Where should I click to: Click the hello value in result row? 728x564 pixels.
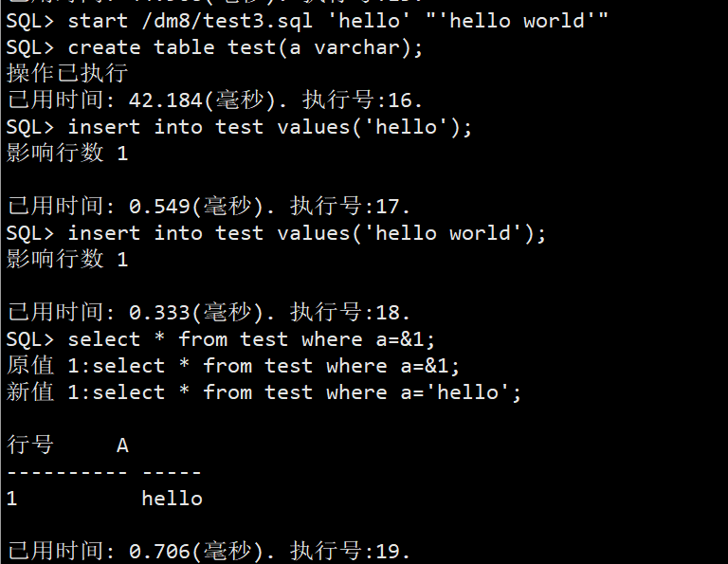(172, 498)
